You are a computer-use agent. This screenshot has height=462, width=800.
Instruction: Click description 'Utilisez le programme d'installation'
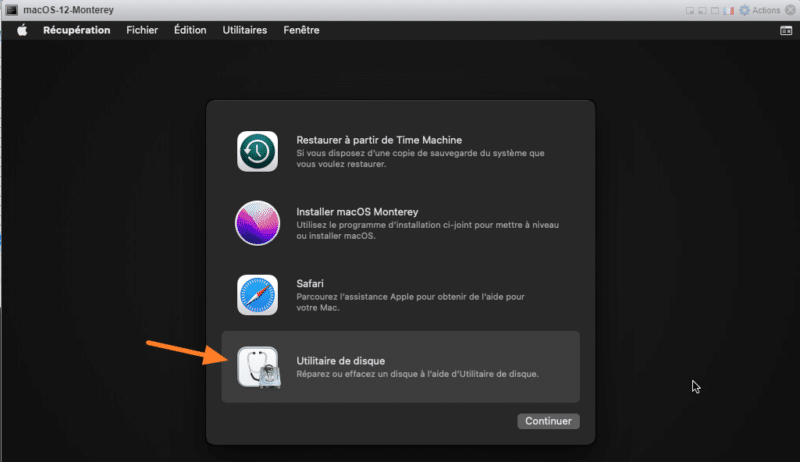click(428, 230)
